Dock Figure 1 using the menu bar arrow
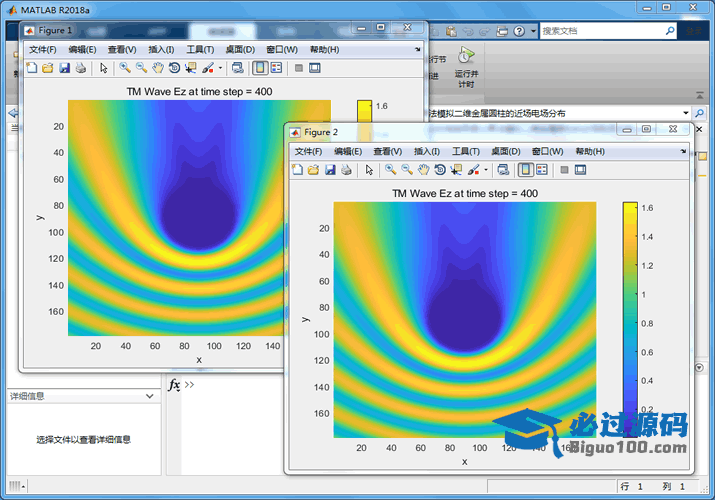Screen dimensions: 715x500 coord(418,49)
